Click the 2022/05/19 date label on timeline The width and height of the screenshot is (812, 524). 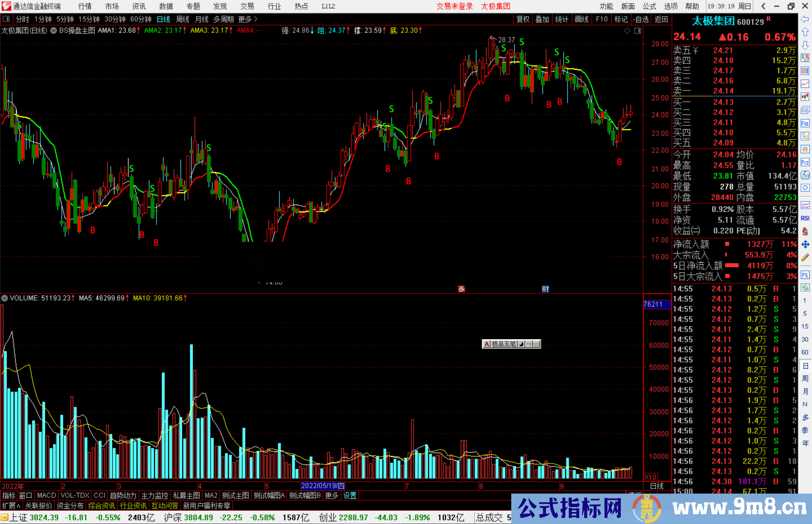(x=323, y=486)
